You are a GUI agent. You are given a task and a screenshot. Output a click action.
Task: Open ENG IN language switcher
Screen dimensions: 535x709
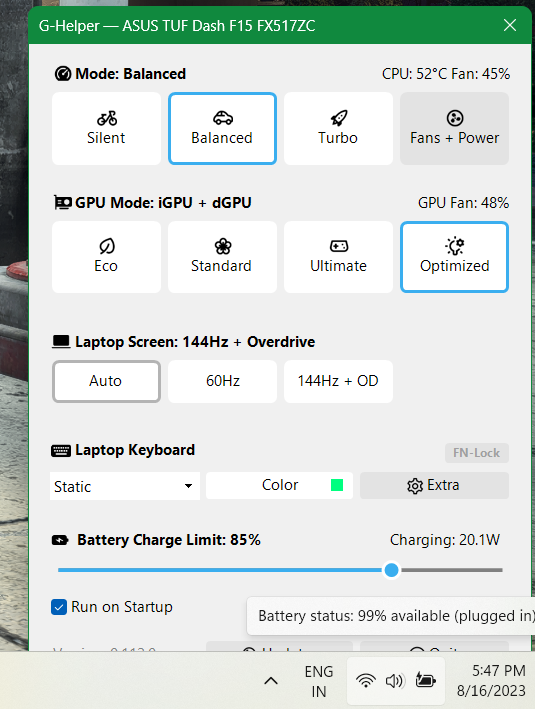coord(319,681)
